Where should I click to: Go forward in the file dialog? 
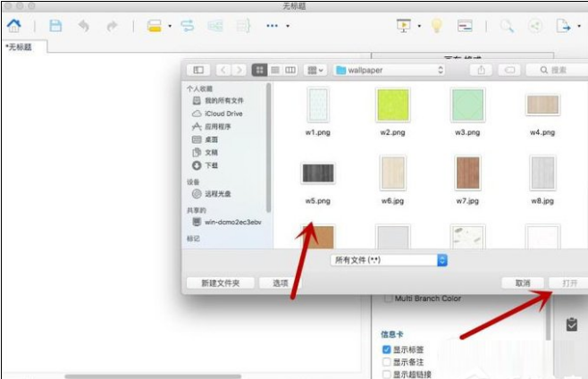tap(239, 70)
